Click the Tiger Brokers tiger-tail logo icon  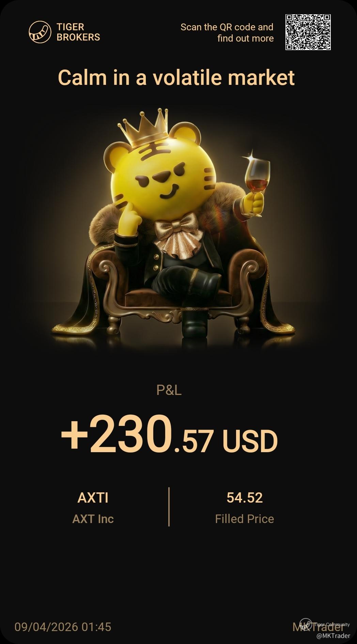pyautogui.click(x=40, y=32)
